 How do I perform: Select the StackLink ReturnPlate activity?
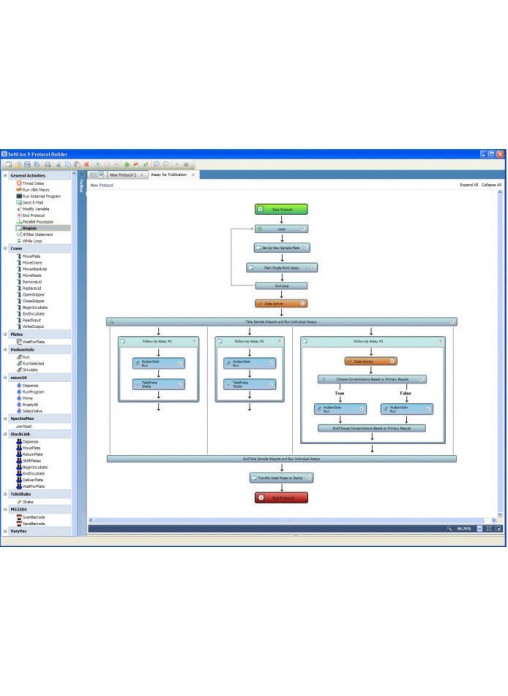point(30,454)
